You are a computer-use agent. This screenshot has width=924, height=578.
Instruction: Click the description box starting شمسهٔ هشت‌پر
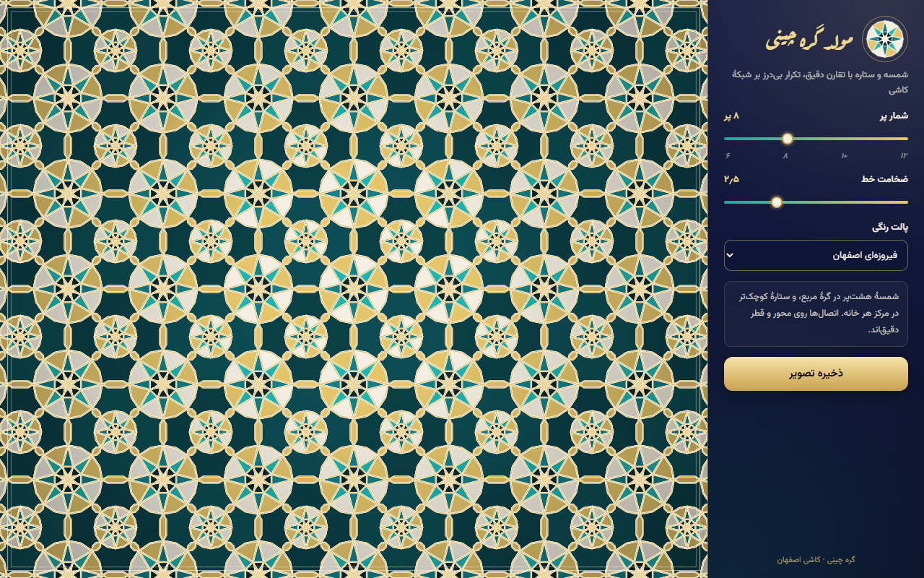(x=816, y=314)
